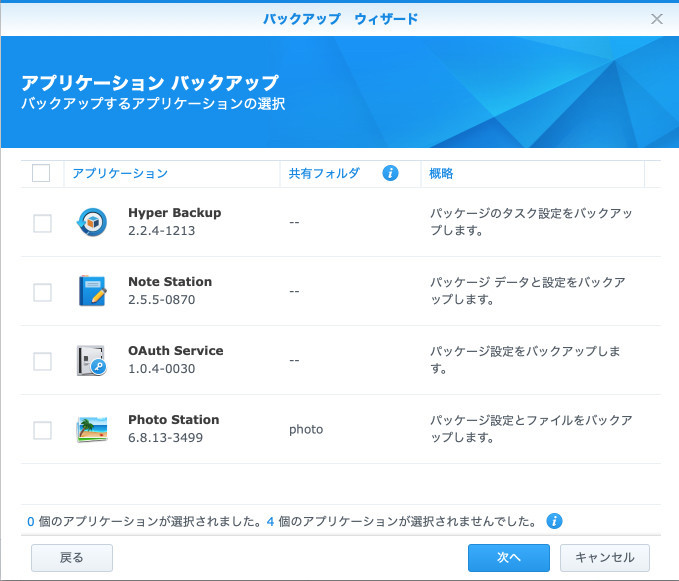Click the Photo Station name text
The width and height of the screenshot is (679, 581).
(174, 420)
